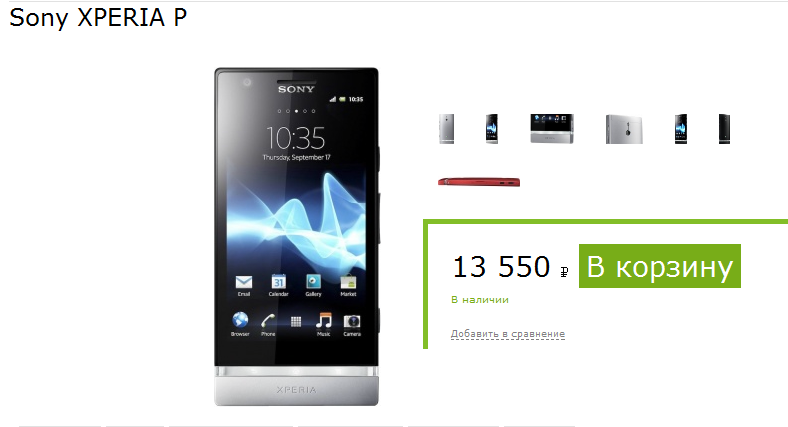Click the Phone handset icon on phone screen
Screen dimensions: 788x427
coord(268,321)
